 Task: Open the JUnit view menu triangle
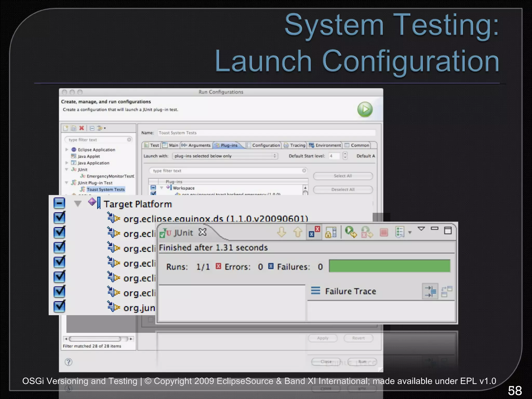click(421, 229)
